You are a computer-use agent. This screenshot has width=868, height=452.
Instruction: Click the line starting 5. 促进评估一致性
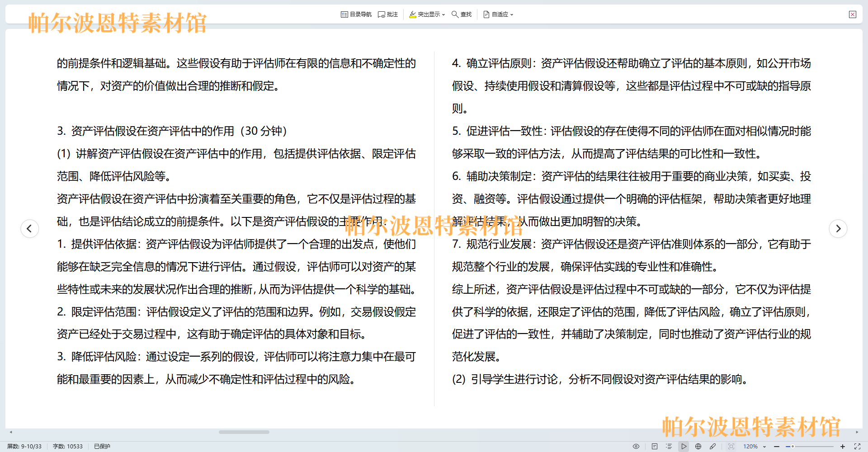[x=632, y=131]
